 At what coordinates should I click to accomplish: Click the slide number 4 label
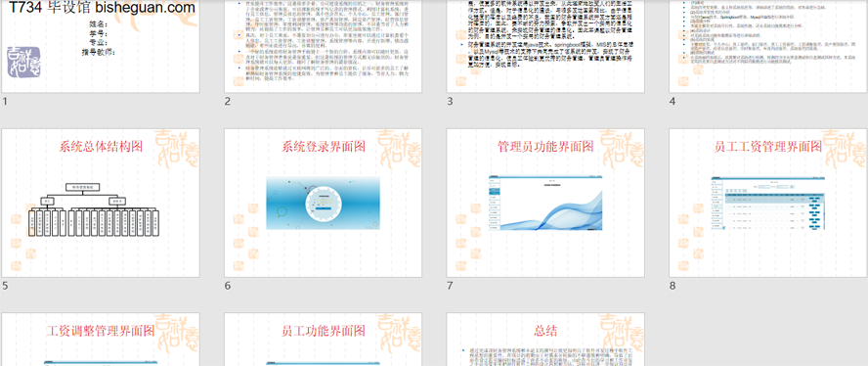tap(673, 102)
